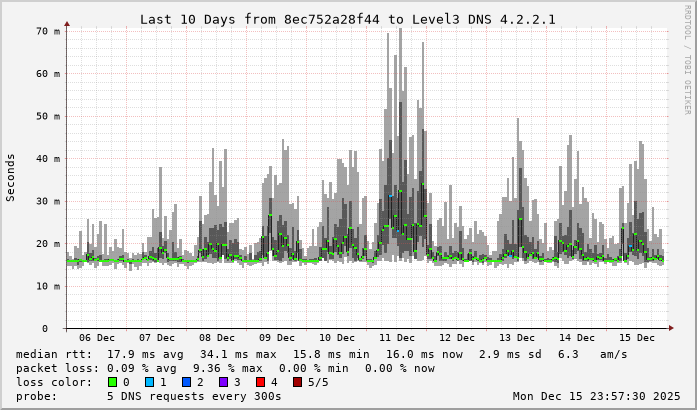The height and width of the screenshot is (410, 697).
Task: Click the red loss swatch for 4
Action: pyautogui.click(x=260, y=382)
